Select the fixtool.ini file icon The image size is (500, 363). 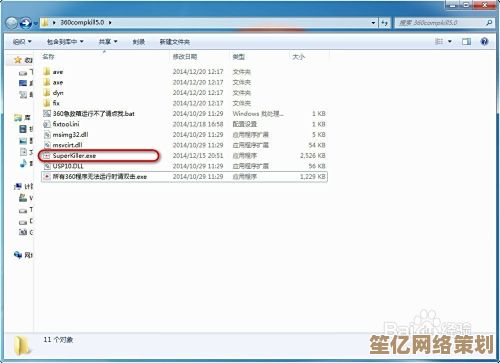(47, 124)
